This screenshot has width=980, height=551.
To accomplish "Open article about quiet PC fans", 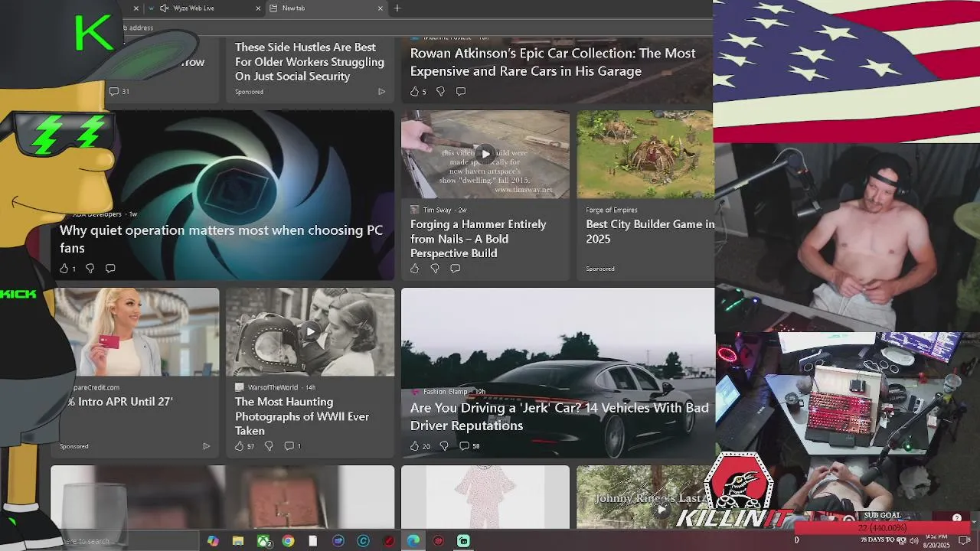I will 221,239.
